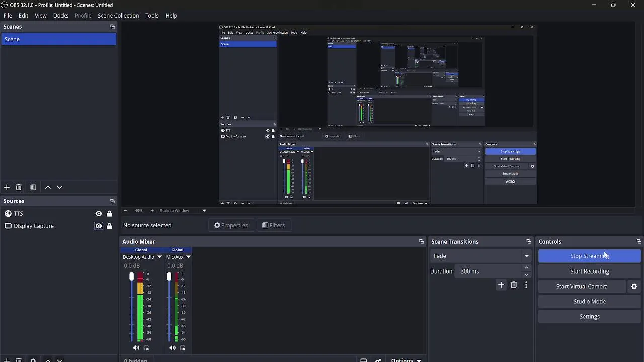The width and height of the screenshot is (644, 362).
Task: Open advanced audio properties gear icon
Action: click(x=378, y=360)
